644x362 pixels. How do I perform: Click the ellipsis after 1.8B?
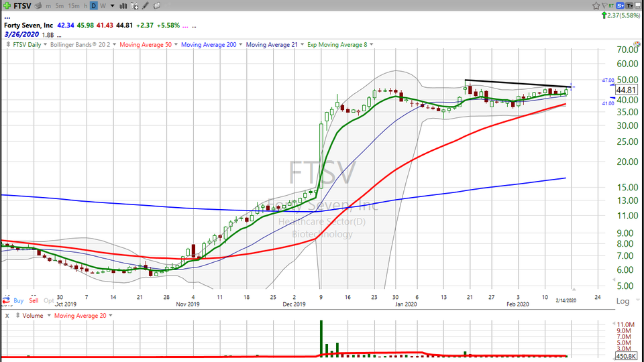(59, 36)
